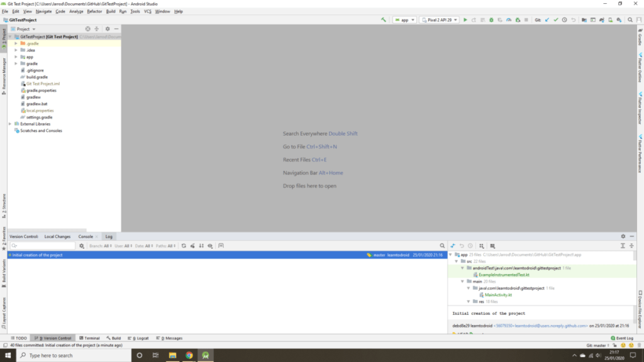The width and height of the screenshot is (644, 362).
Task: Click the version control log search field
Action: point(44,246)
